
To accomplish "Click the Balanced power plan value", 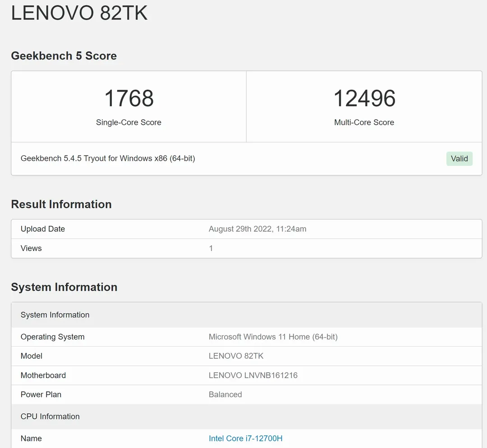I will [x=225, y=395].
